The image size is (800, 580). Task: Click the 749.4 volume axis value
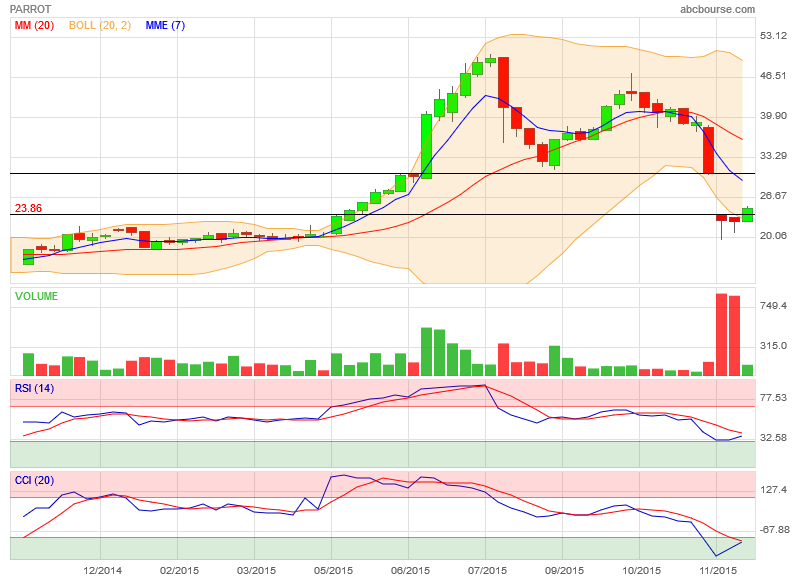(773, 306)
